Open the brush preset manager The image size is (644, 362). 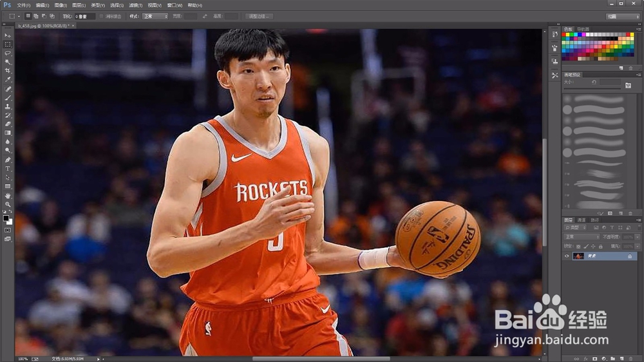coord(610,214)
